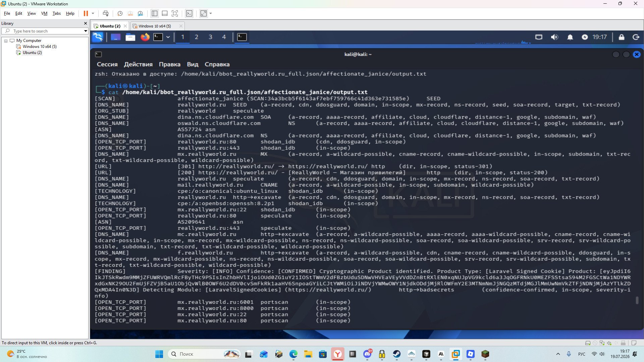Open the Справка terminal menu
The height and width of the screenshot is (362, 644).
coord(217,64)
